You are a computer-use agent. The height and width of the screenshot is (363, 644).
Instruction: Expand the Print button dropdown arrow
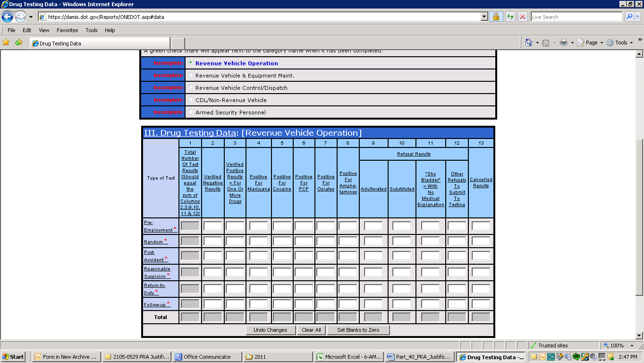tap(572, 43)
